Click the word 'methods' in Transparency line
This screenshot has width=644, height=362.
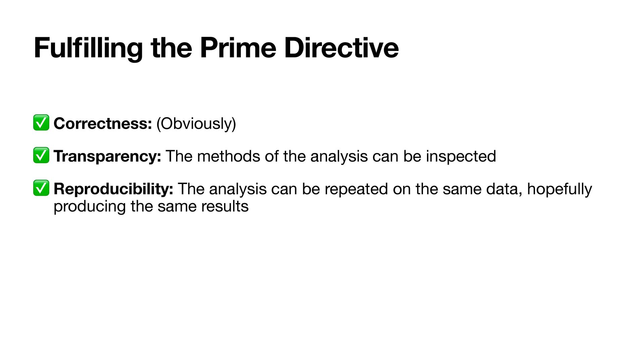pos(228,156)
